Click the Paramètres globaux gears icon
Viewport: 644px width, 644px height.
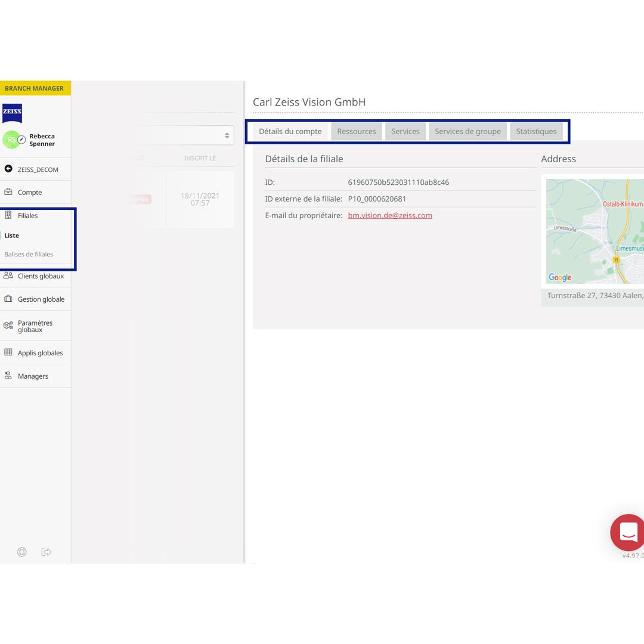point(8,326)
